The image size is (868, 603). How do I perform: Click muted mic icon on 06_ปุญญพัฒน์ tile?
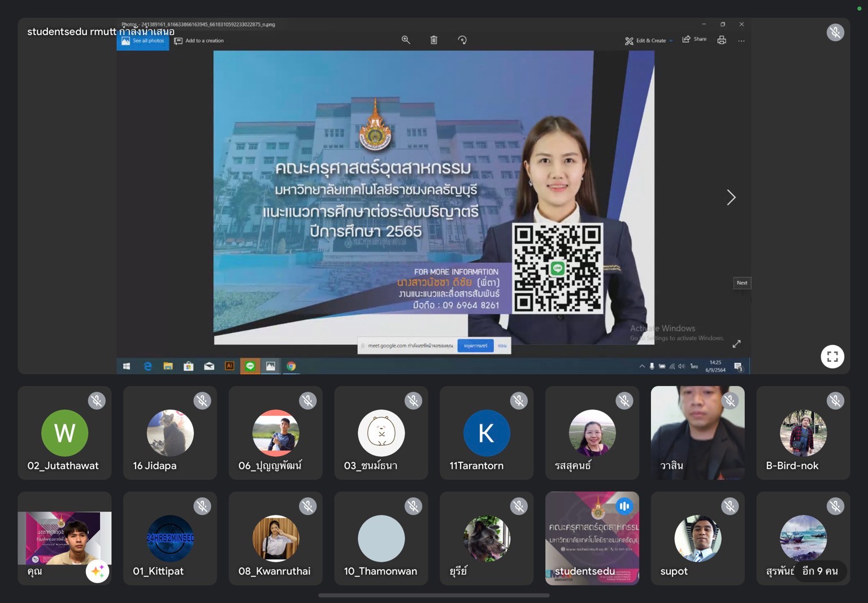click(308, 401)
